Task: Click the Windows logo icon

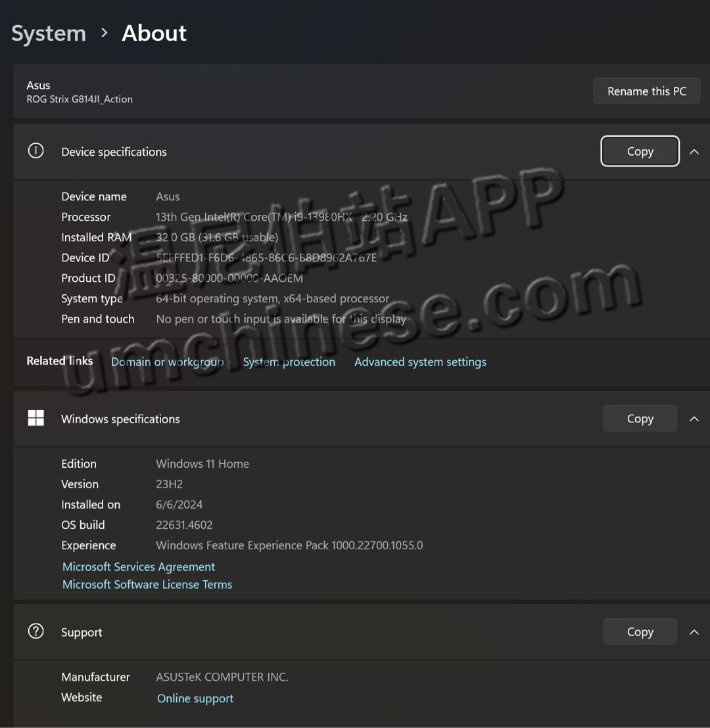Action: click(35, 419)
